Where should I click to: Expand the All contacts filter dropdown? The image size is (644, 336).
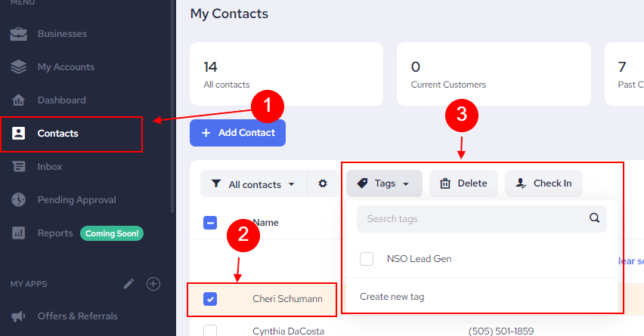coord(254,184)
